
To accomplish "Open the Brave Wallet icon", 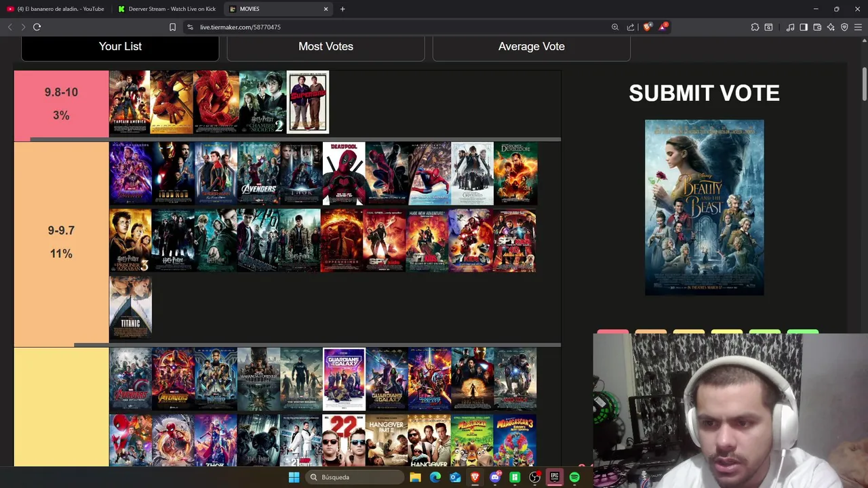I will (817, 27).
